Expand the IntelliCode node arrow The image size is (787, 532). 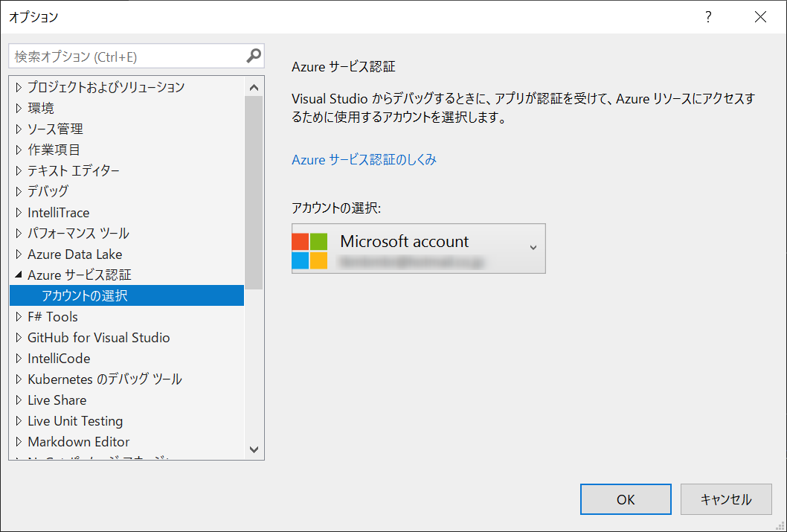point(19,359)
